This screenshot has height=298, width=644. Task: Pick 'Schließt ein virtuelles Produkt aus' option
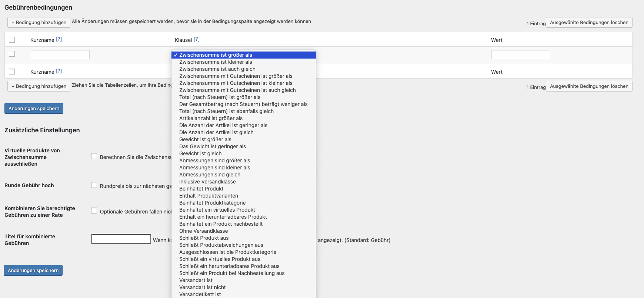tap(244, 259)
